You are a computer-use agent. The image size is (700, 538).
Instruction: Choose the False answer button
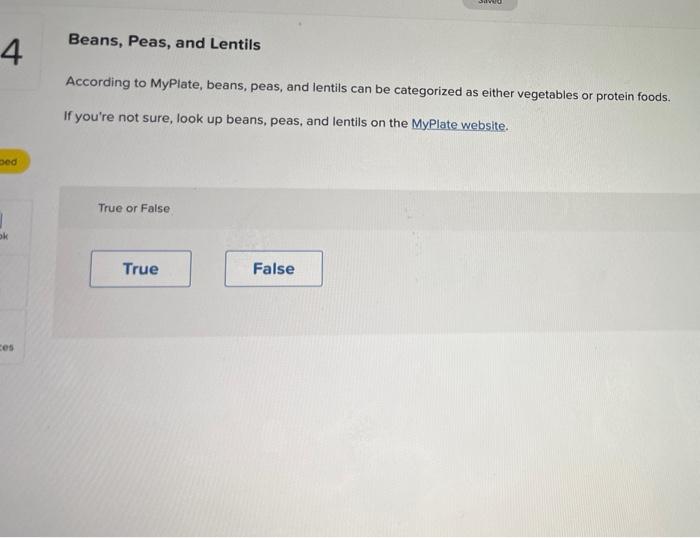pyautogui.click(x=274, y=268)
